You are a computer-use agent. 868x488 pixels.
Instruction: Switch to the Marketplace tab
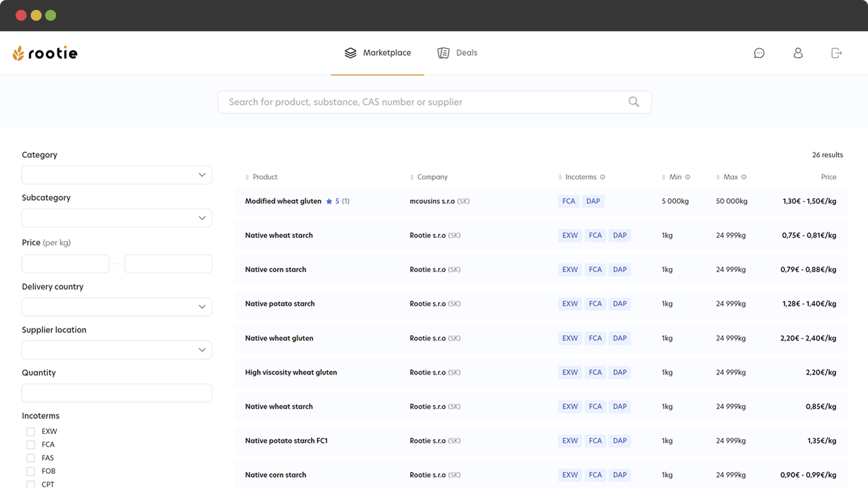click(x=378, y=53)
